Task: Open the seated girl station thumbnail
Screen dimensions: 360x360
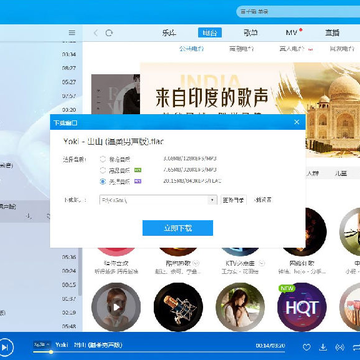Action: 240,307
